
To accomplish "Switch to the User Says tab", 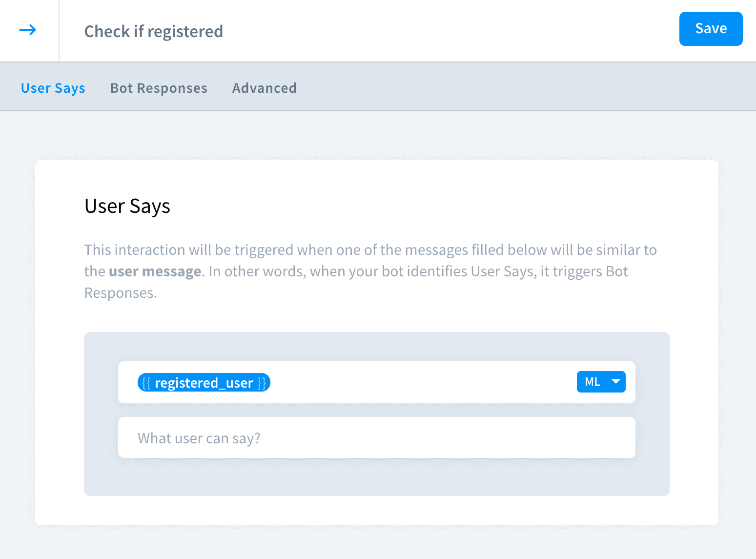I will [53, 88].
